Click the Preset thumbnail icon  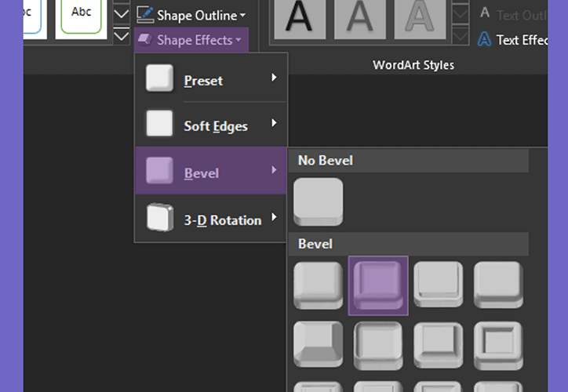159,78
